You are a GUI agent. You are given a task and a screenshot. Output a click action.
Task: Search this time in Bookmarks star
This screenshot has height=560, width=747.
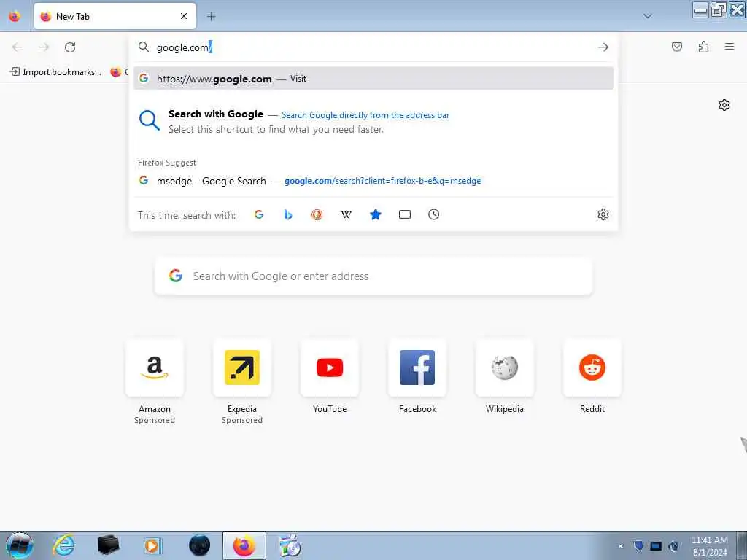pyautogui.click(x=376, y=215)
